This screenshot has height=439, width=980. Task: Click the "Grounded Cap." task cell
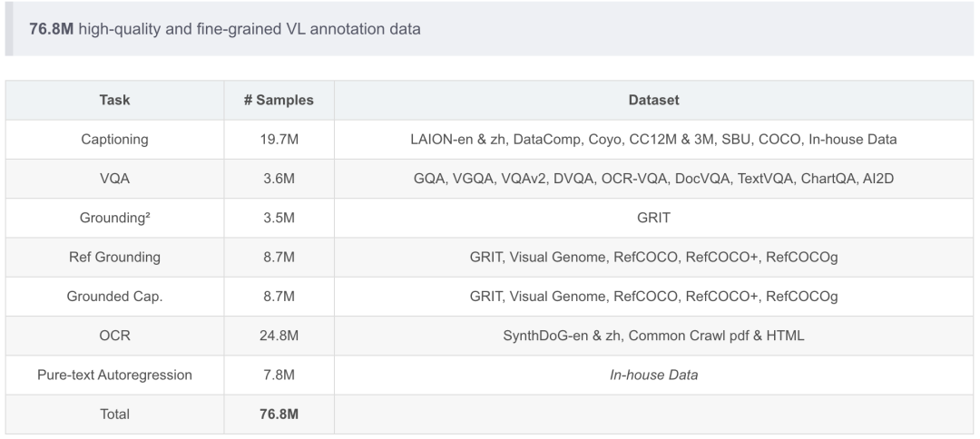[114, 297]
